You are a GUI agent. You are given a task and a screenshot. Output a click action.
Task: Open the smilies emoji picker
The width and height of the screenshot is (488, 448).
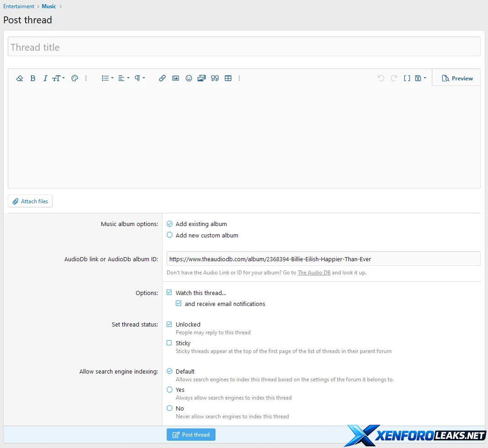click(189, 79)
